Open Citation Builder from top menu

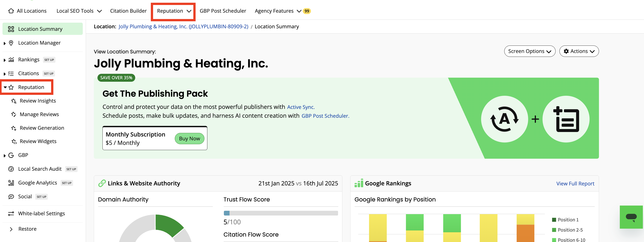[x=128, y=11]
